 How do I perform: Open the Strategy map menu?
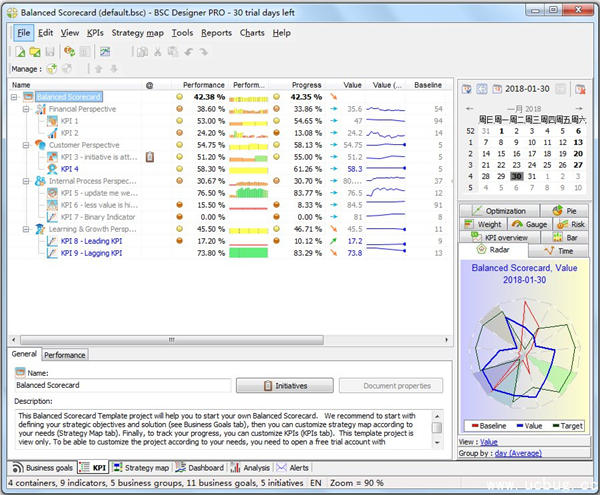pyautogui.click(x=137, y=33)
